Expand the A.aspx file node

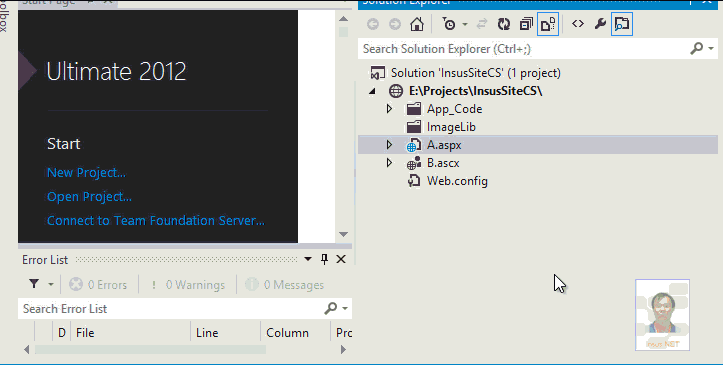389,145
